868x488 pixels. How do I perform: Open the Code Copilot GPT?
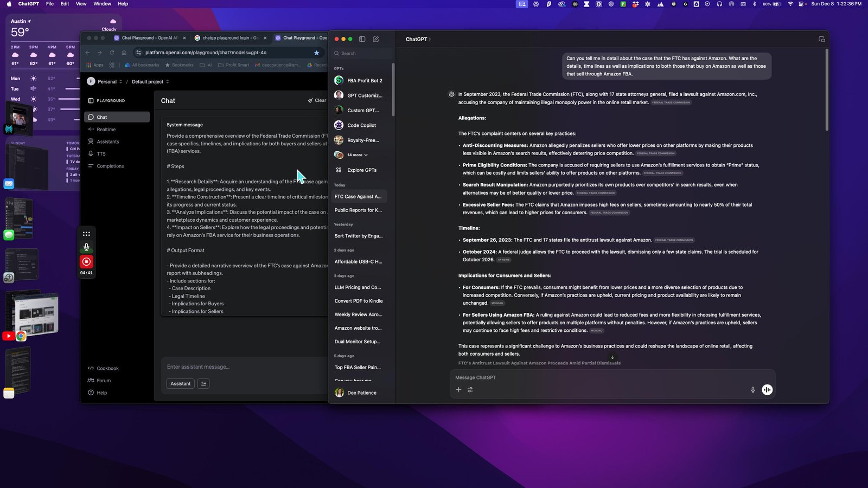pos(359,125)
